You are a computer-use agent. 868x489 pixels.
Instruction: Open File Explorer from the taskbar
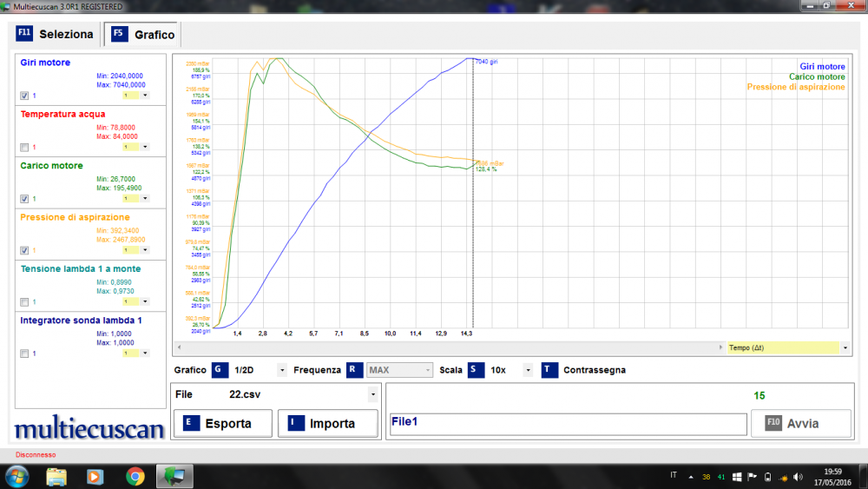pyautogui.click(x=56, y=476)
